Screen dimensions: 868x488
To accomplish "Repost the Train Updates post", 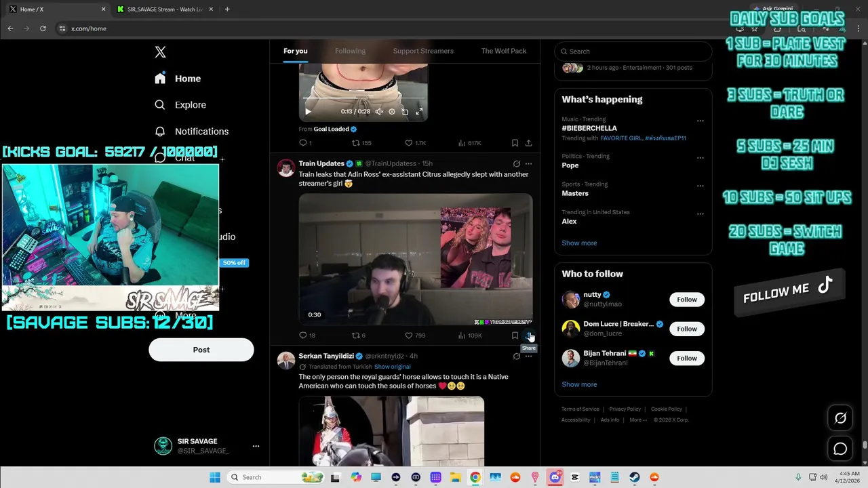I will tap(358, 335).
